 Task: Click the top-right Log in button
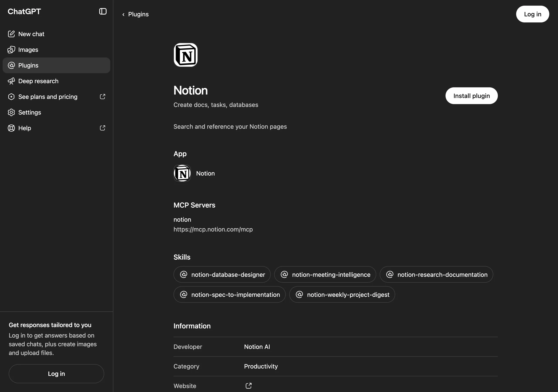pos(532,14)
